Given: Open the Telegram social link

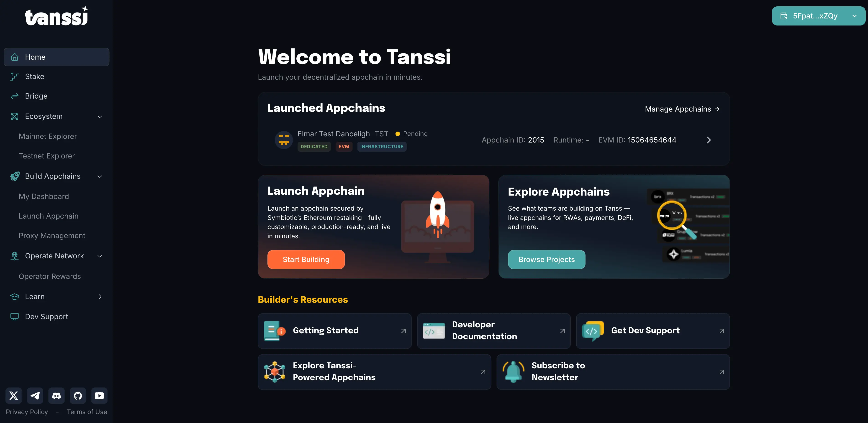Looking at the screenshot, I should pos(35,395).
